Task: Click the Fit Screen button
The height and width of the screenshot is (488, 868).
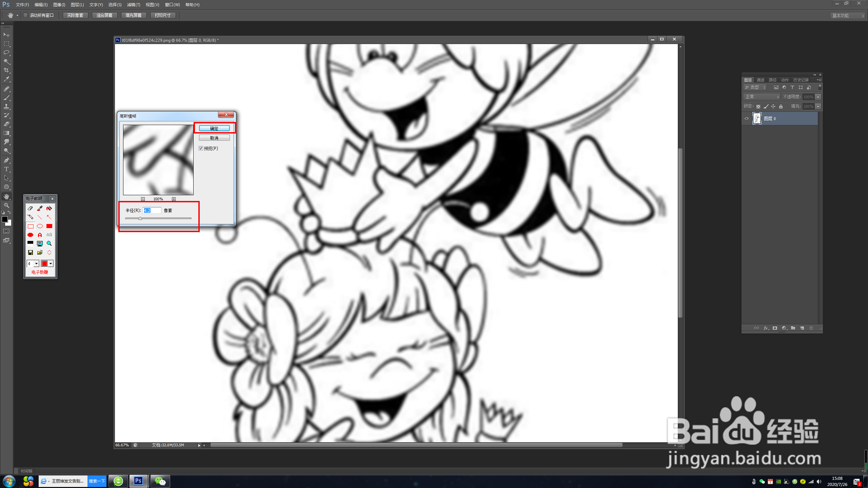Action: pos(104,15)
